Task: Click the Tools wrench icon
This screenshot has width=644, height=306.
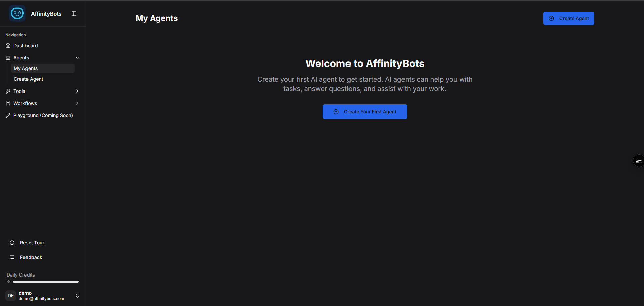Action: (8, 91)
